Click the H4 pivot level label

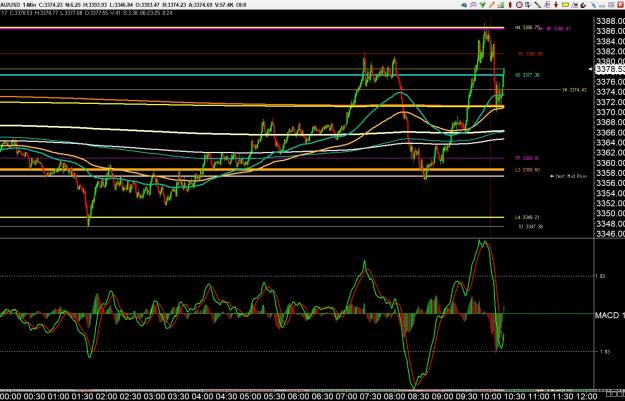point(527,28)
